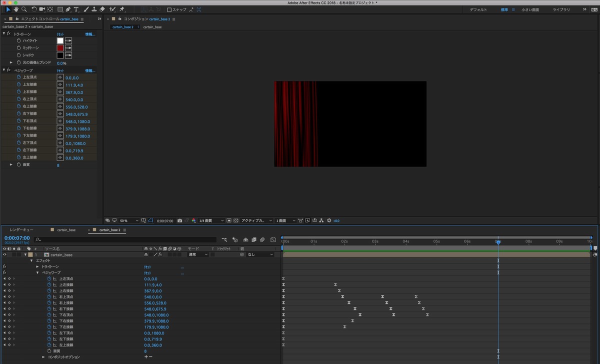Open the 1/4画質 resolution dropdown
The image size is (600, 364).
(x=211, y=220)
